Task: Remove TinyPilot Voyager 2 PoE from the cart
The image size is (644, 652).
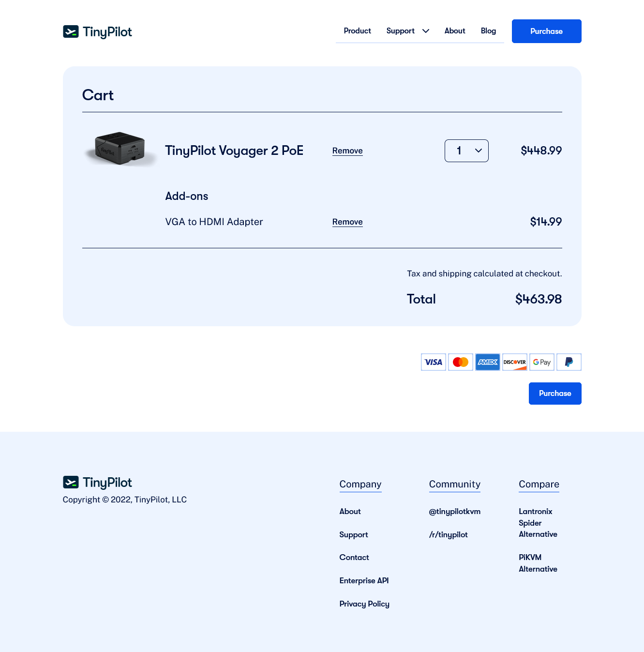Action: 347,151
